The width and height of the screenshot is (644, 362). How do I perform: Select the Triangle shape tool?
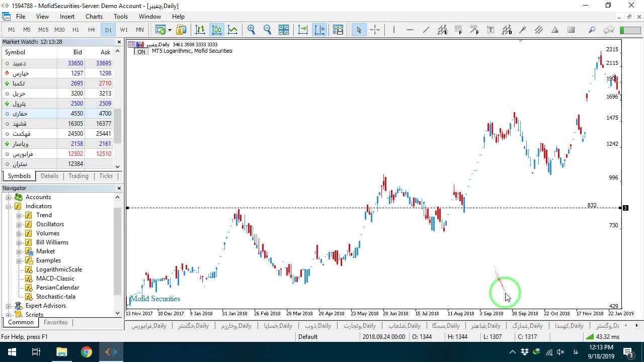click(x=555, y=30)
